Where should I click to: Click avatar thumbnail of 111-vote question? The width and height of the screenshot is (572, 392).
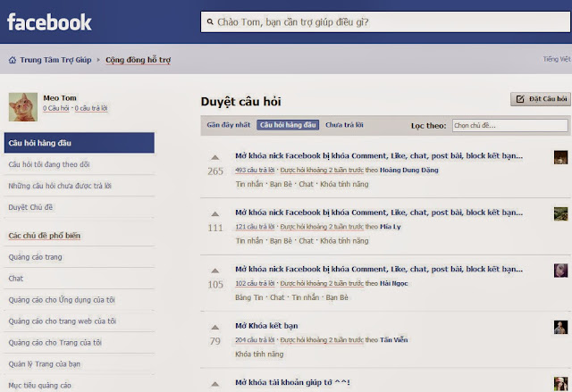tap(560, 213)
